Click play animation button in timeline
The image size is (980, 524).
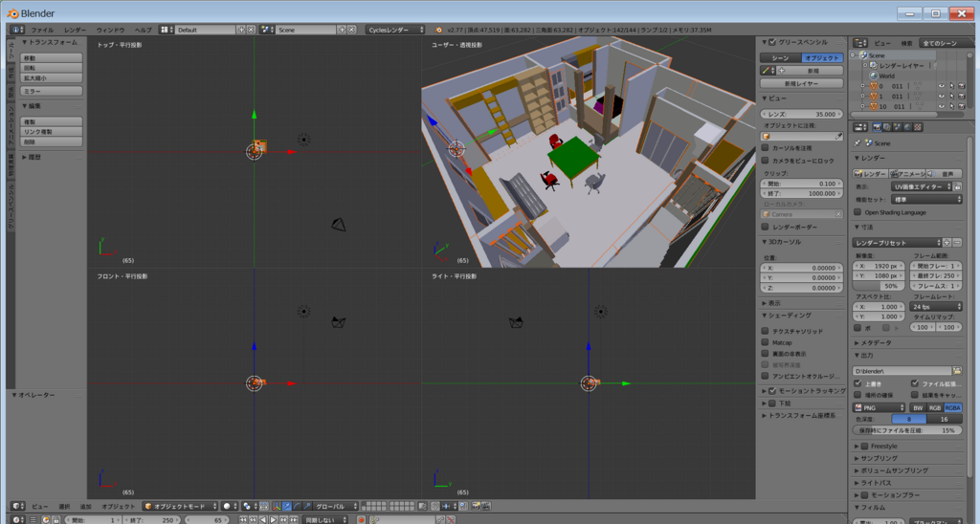(x=273, y=519)
